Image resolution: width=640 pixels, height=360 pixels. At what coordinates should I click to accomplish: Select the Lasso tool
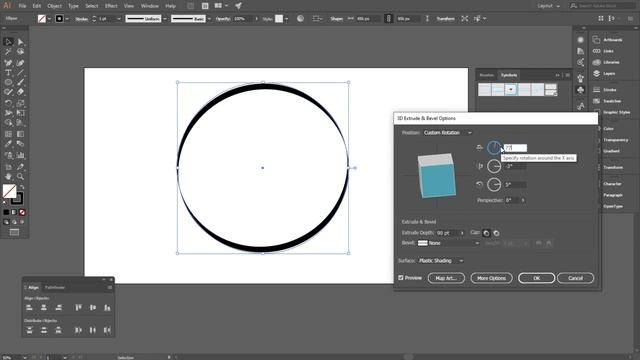(20, 52)
